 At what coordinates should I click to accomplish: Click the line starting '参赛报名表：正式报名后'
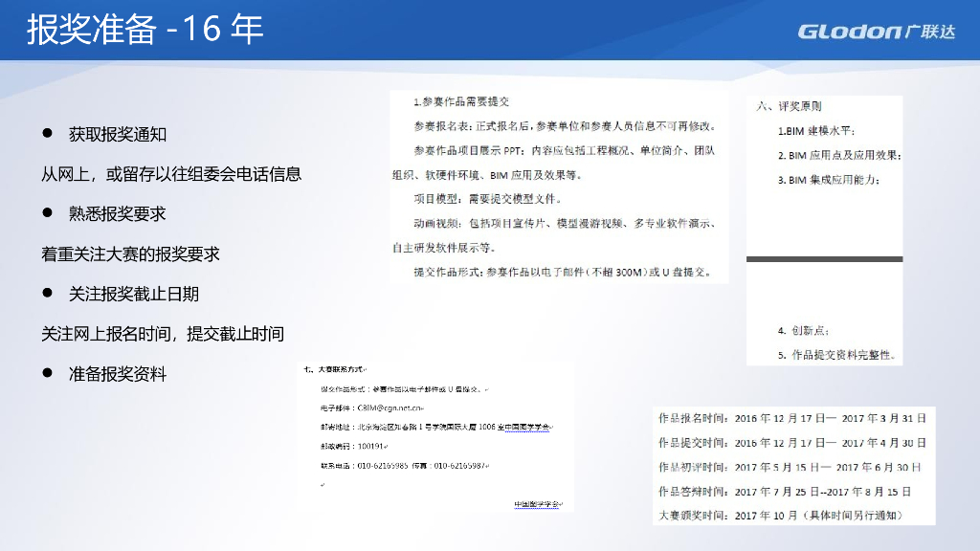pyautogui.click(x=565, y=126)
